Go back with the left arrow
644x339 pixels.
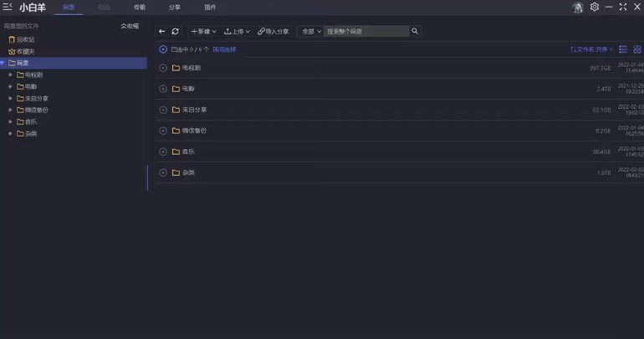point(161,31)
